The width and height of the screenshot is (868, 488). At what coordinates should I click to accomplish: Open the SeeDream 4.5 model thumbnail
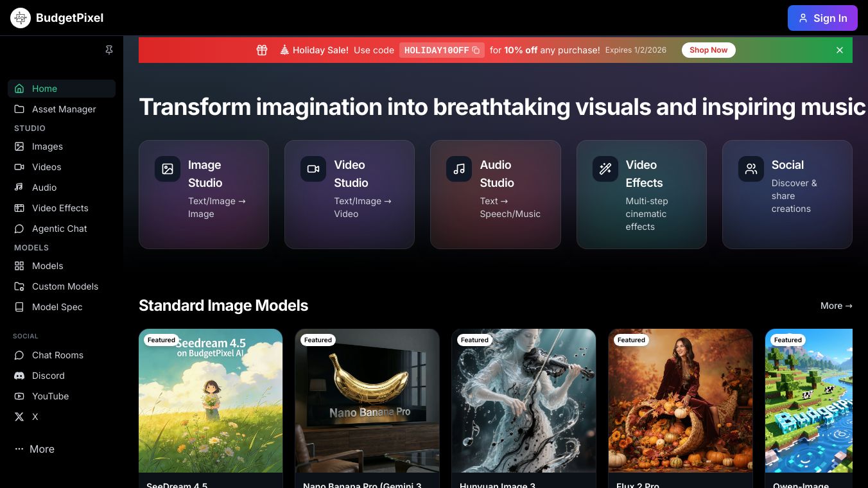pos(211,401)
